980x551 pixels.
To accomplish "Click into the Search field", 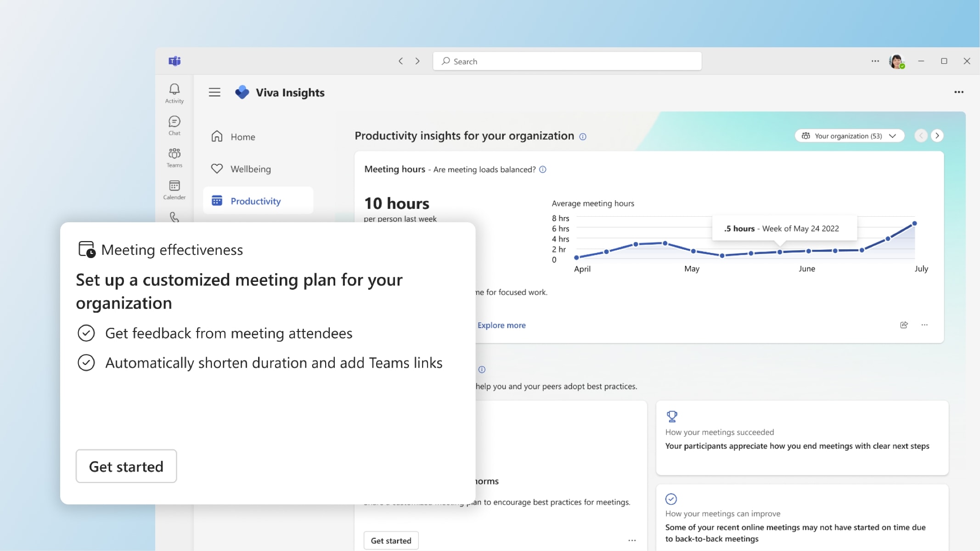I will click(567, 61).
